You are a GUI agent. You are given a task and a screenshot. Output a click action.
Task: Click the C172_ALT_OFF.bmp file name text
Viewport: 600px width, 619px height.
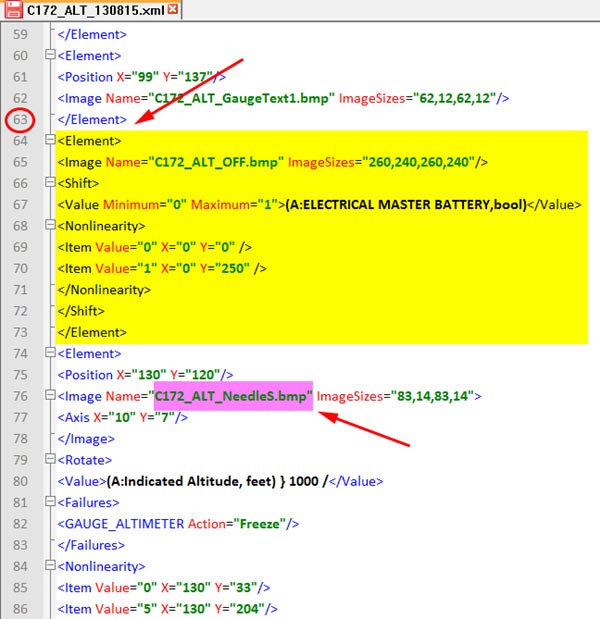[x=216, y=162]
